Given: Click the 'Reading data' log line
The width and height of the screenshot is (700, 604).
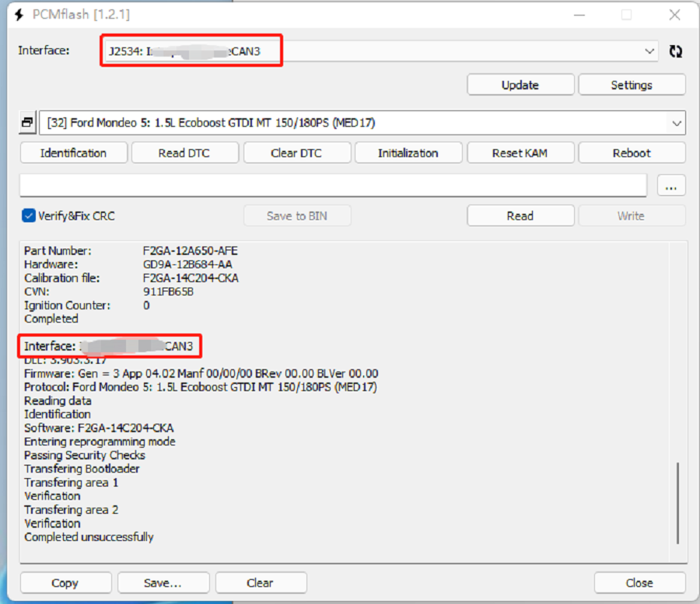Looking at the screenshot, I should pyautogui.click(x=58, y=400).
